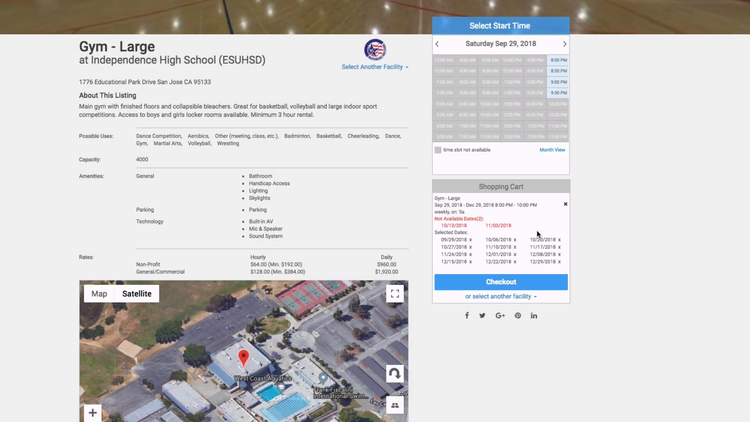Remove 11/17/2018 from selected dates
750x422 pixels.
click(x=559, y=247)
